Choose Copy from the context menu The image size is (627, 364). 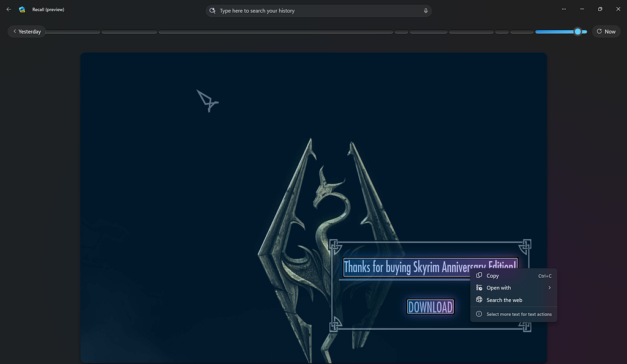tap(514, 276)
